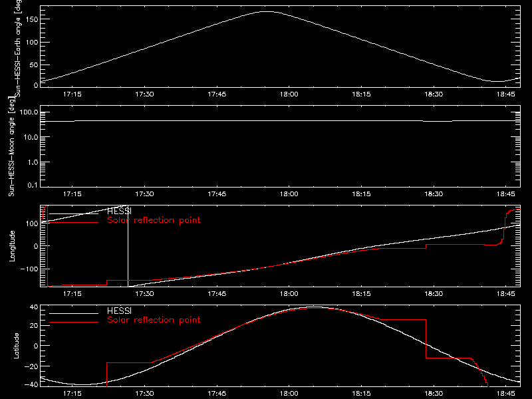Image resolution: width=532 pixels, height=399 pixels.
Task: Click the Sun-HESSI-Earth angle axis title
Action: (18, 48)
